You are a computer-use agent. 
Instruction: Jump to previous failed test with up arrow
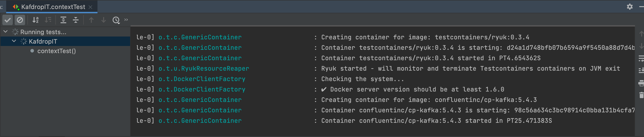[91, 20]
